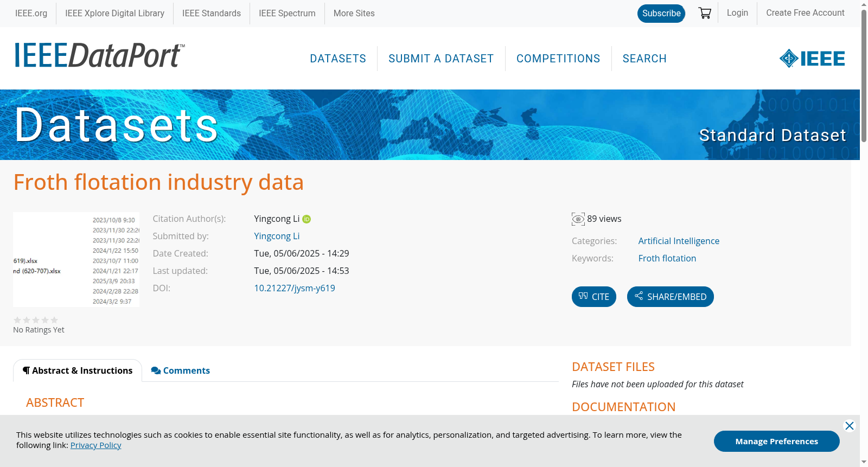
Task: Open SUBMIT A DATASET menu item
Action: point(441,59)
